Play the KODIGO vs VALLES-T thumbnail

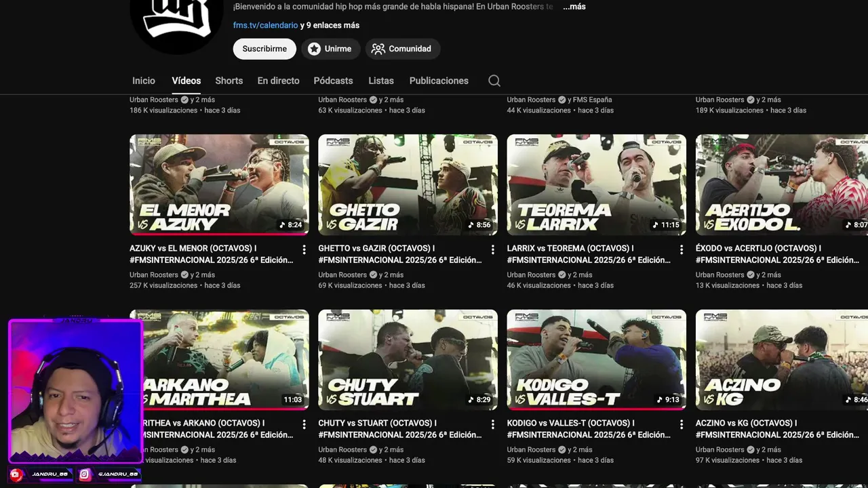tap(596, 360)
